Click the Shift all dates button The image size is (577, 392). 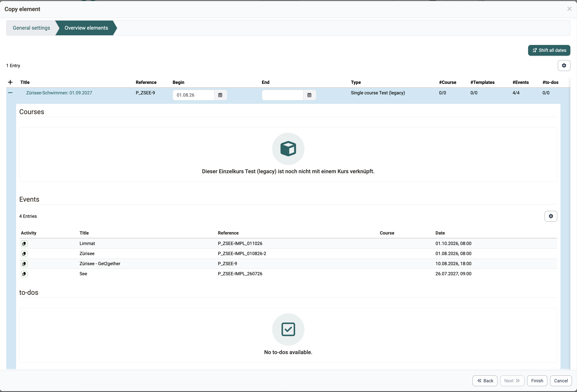coord(549,50)
